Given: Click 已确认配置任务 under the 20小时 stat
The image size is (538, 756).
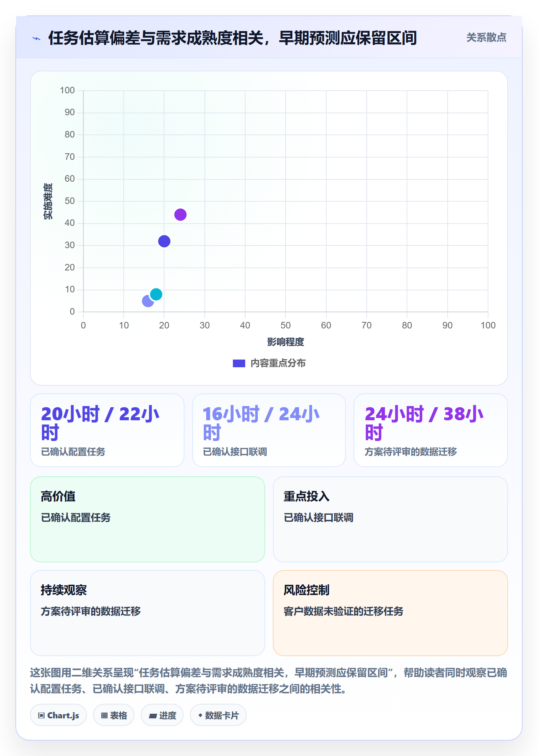Looking at the screenshot, I should pos(73,452).
